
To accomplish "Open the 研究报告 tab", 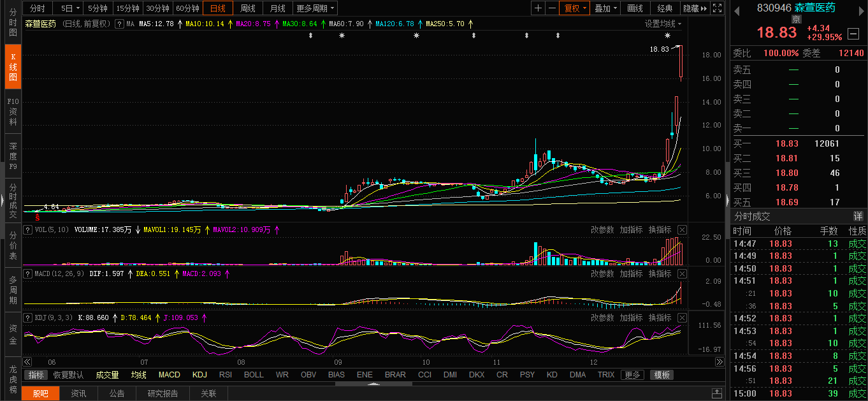I will point(163,393).
